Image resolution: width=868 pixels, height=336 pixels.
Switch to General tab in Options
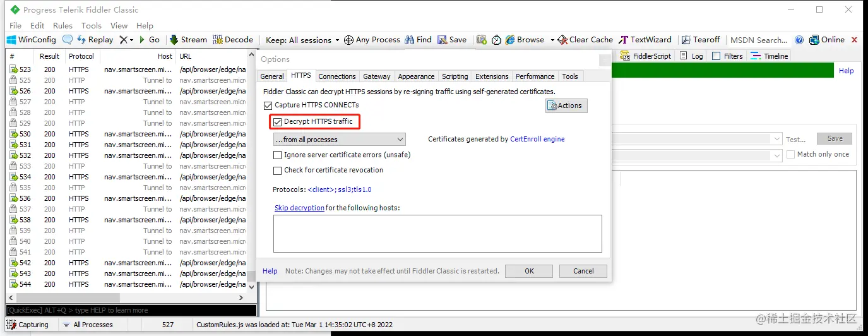pyautogui.click(x=272, y=76)
